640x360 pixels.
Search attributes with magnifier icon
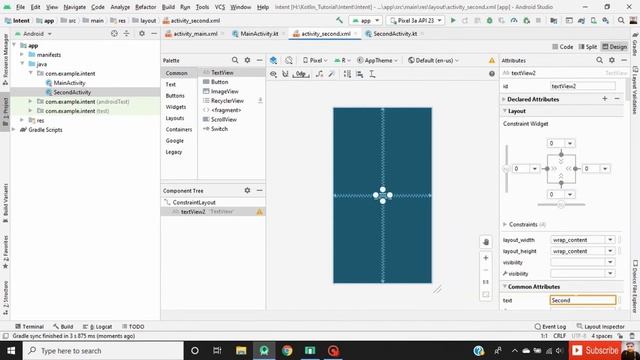(599, 60)
